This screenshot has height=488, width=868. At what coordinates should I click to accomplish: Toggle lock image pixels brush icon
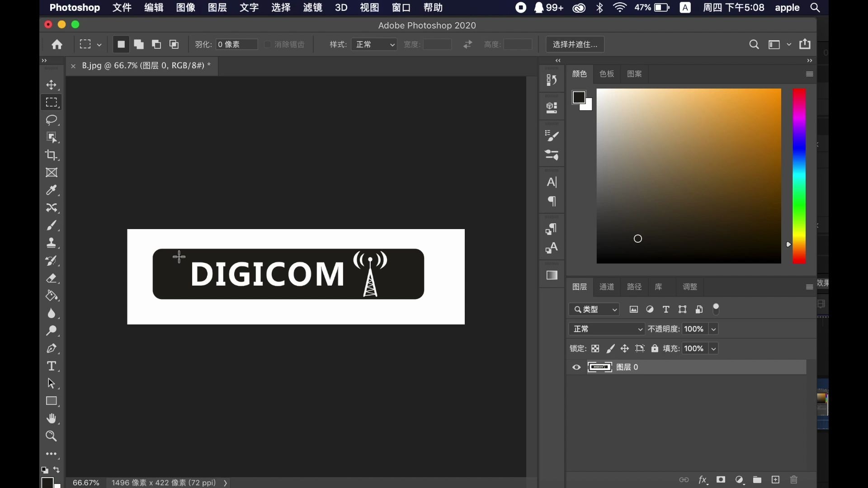point(610,349)
